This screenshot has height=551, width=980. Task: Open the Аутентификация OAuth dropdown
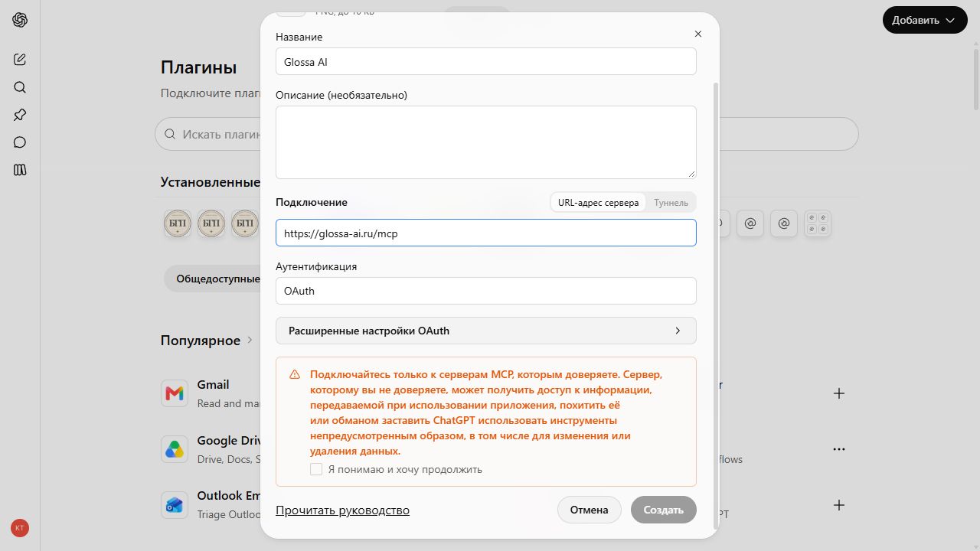tap(486, 291)
